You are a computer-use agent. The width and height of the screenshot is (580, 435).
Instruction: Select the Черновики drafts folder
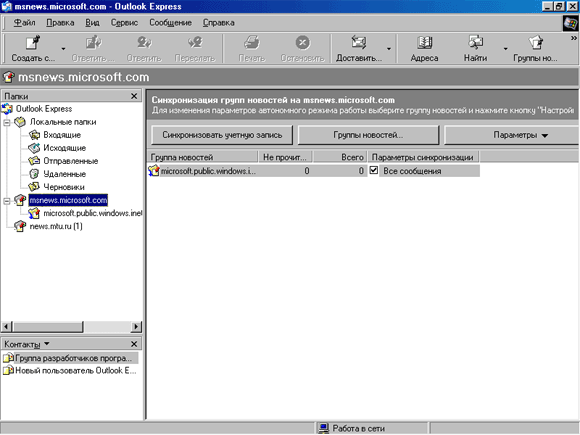[64, 187]
